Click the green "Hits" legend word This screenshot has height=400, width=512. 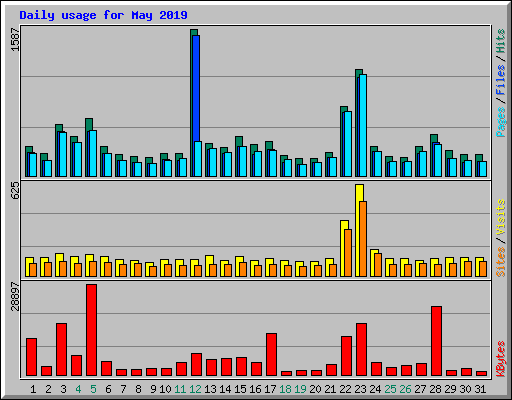500,41
